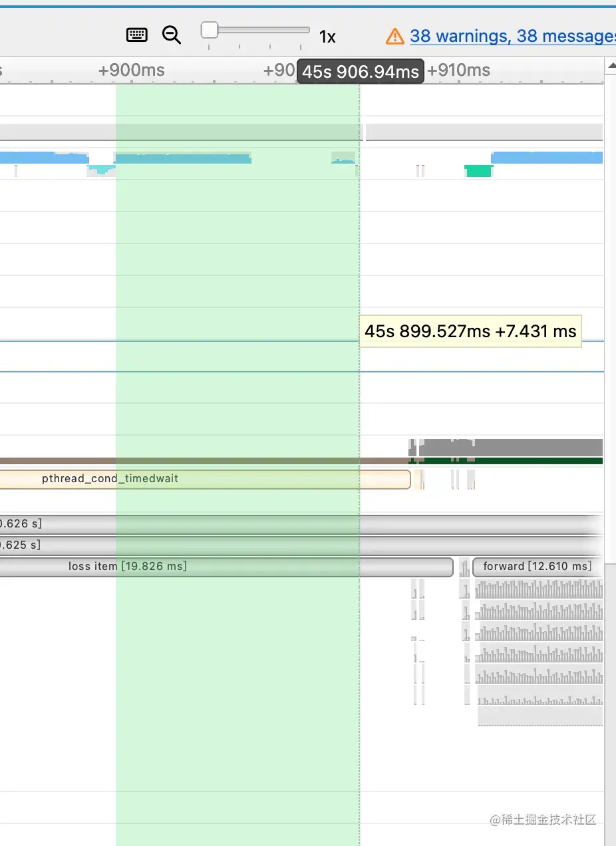Select the forward 12.610 ms range

click(x=538, y=567)
